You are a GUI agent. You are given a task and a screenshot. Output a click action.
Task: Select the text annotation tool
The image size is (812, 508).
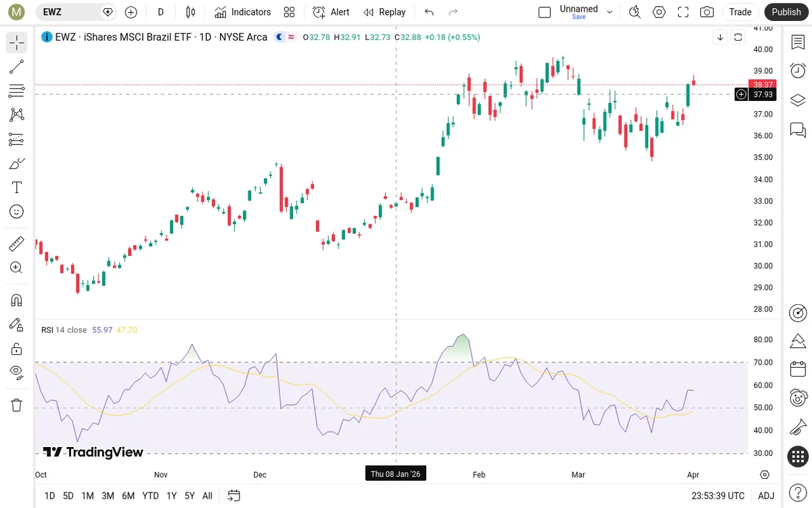click(x=17, y=188)
